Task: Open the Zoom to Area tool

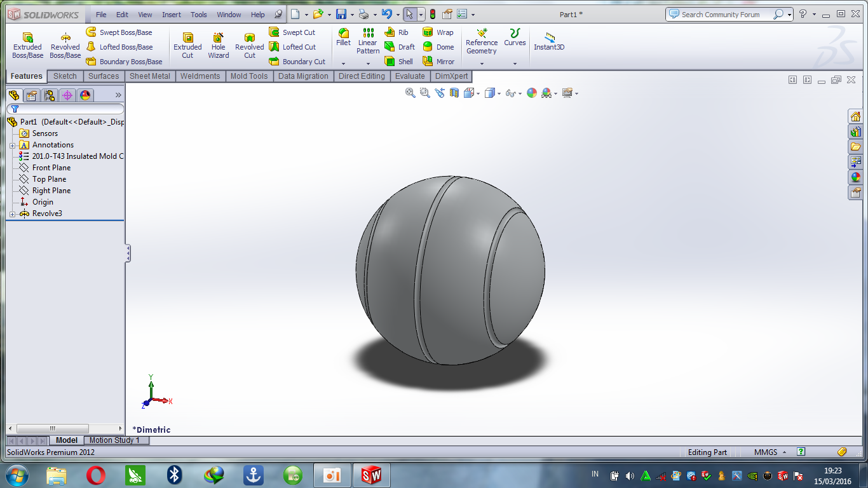Action: pyautogui.click(x=423, y=93)
